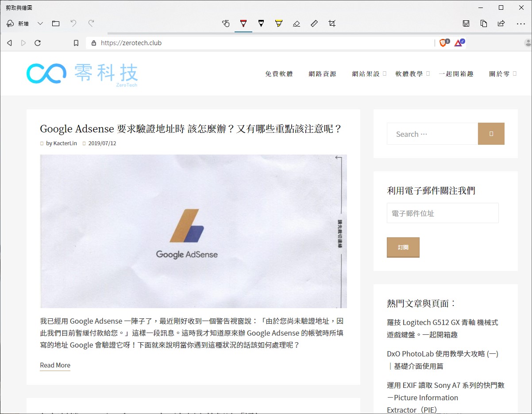Click the tan search submit button

click(x=491, y=134)
